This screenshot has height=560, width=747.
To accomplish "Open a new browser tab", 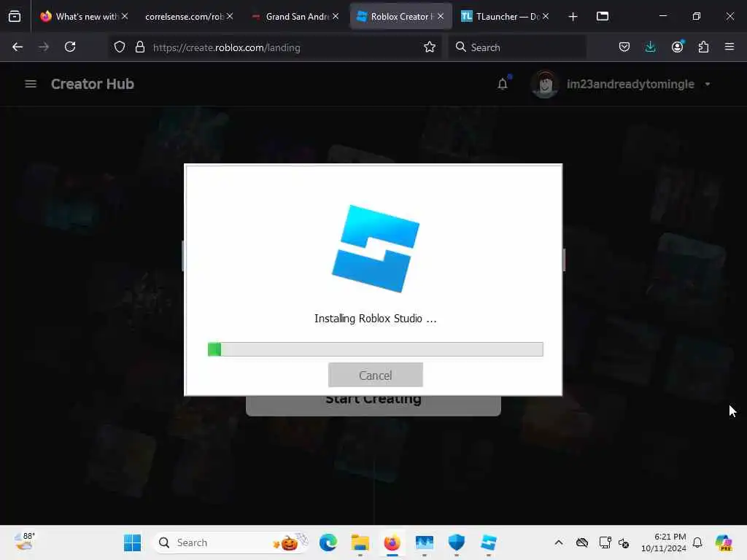I will (573, 17).
